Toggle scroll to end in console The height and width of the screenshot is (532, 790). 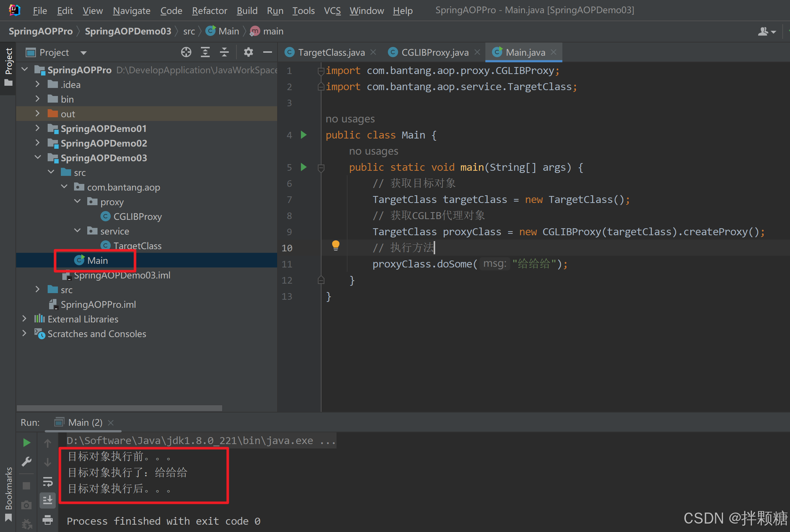coord(48,500)
